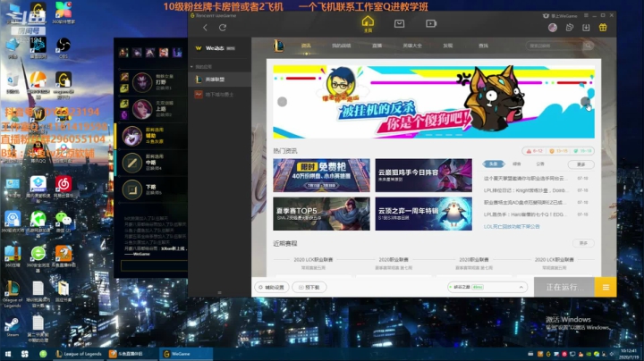Open the blue LOL死亡回放 announcement link
The image size is (644, 361).
point(512,226)
